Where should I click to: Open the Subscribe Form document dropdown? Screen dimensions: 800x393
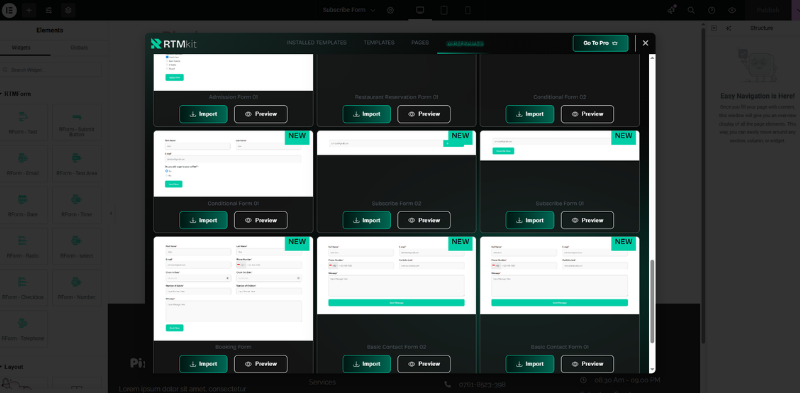click(x=349, y=10)
